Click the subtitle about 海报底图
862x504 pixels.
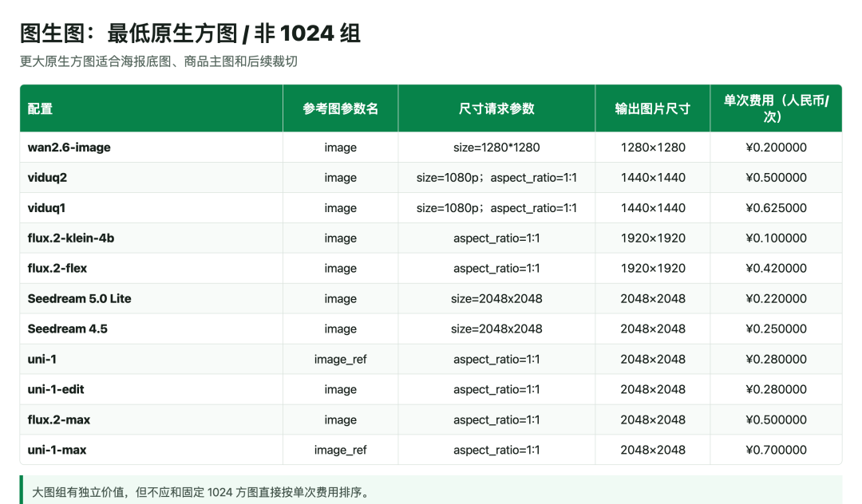coord(158,61)
